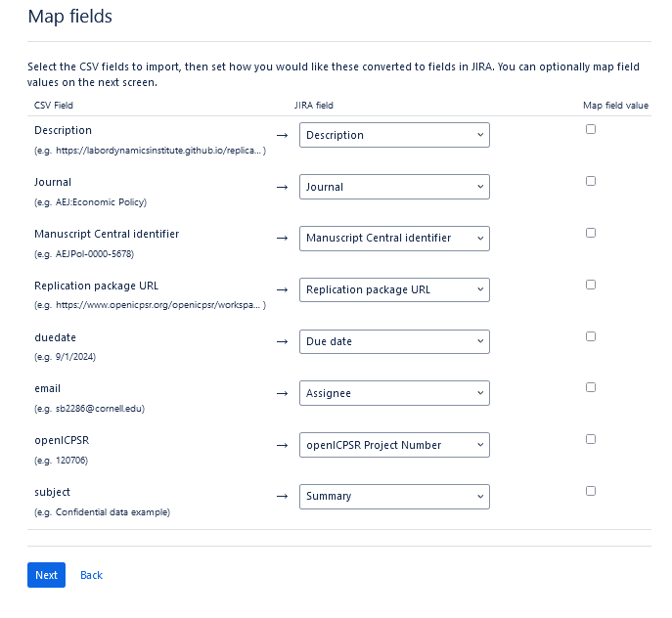Expand the Summary JIRA field dropdown
The height and width of the screenshot is (618, 672).
394,497
